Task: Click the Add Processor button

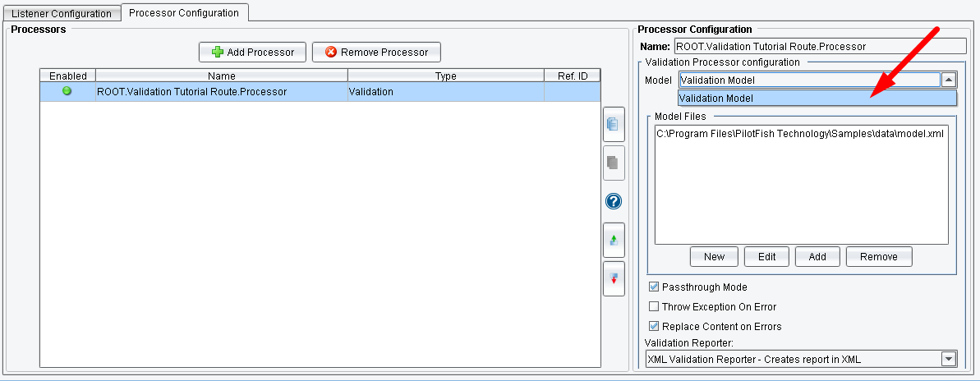Action: [x=252, y=52]
